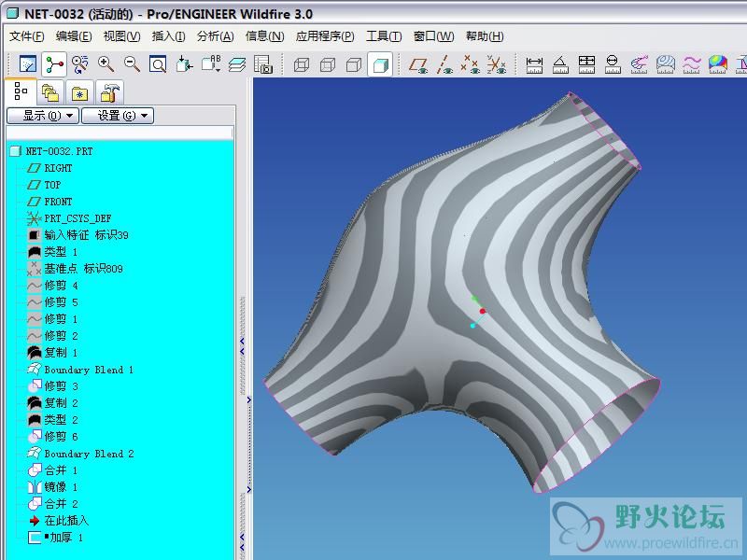The height and width of the screenshot is (560, 747).
Task: Toggle datum planes visibility
Action: (418, 64)
